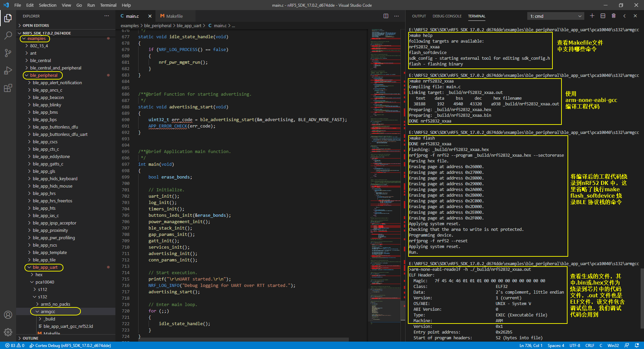Close the main.c editor tab
This screenshot has width=644, height=349.
(150, 16)
